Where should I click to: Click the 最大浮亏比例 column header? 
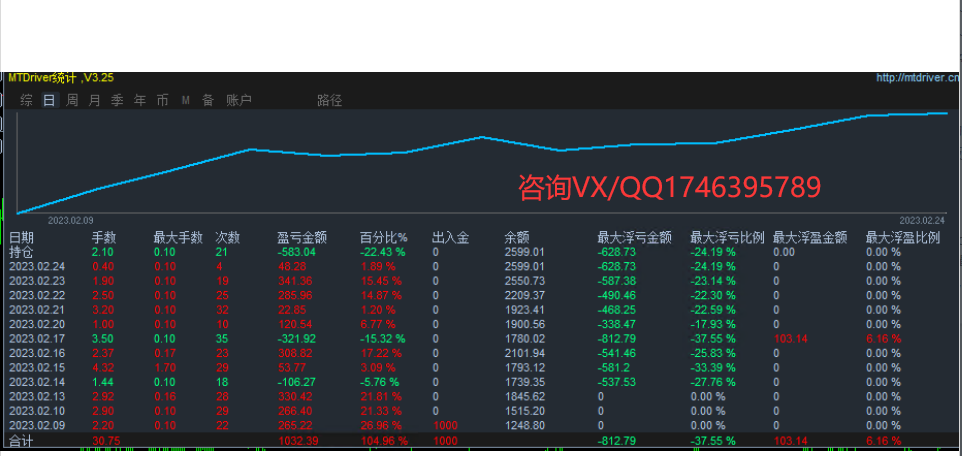(x=727, y=238)
